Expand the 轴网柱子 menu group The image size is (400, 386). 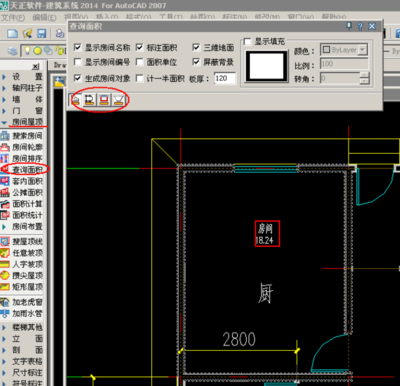[22, 88]
